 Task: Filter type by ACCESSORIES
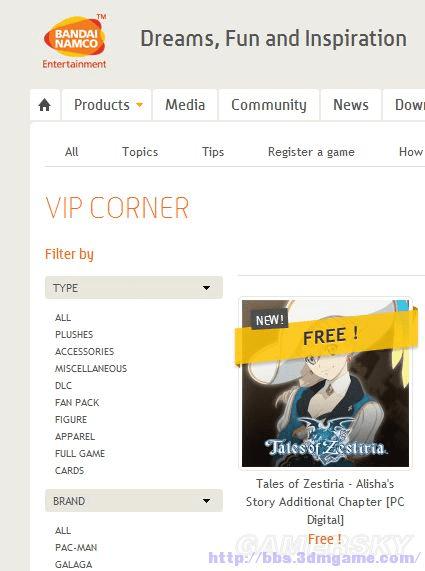point(84,351)
